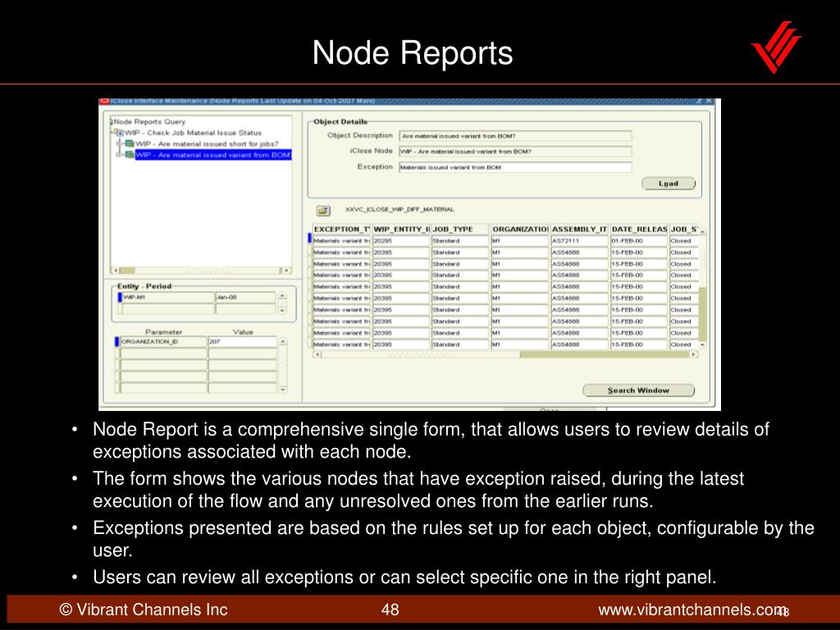Screen dimensions: 840x630
Task: Click the JOB_TYPE column header
Action: 460,230
